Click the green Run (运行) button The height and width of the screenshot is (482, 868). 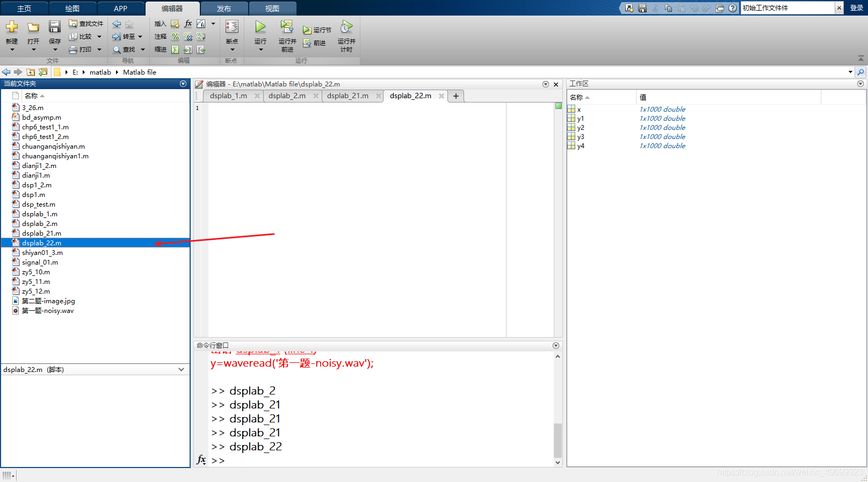tap(261, 27)
